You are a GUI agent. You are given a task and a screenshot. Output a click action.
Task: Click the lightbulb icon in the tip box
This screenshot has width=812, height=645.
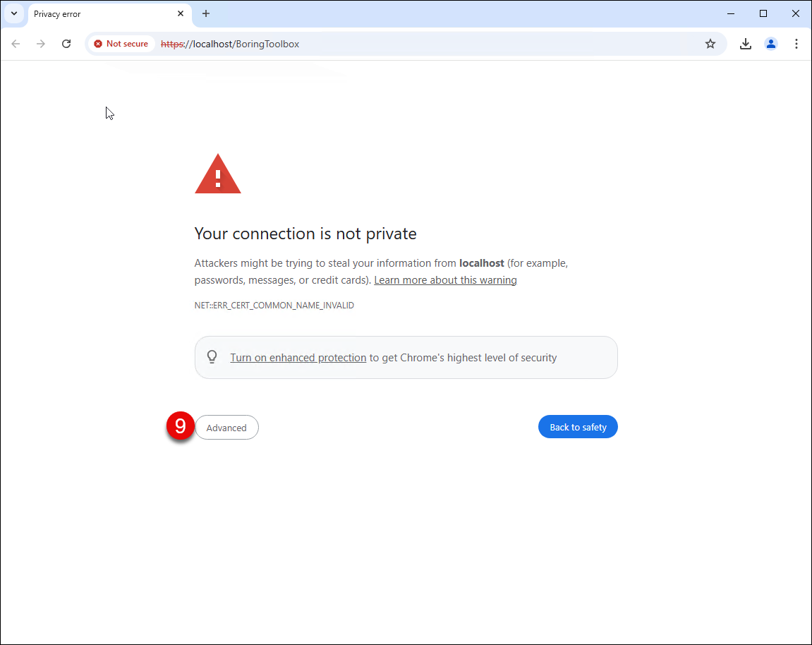point(212,357)
